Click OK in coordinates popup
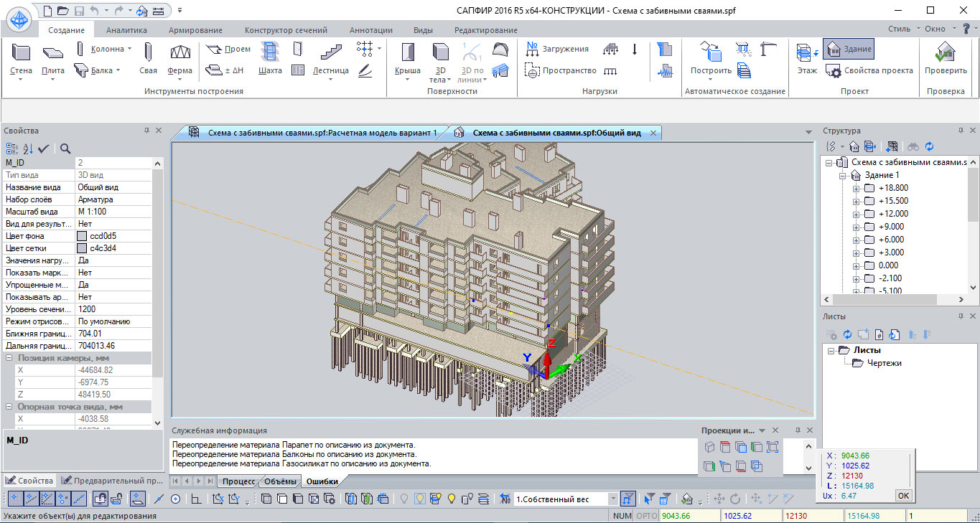The width and height of the screenshot is (980, 523). click(903, 495)
